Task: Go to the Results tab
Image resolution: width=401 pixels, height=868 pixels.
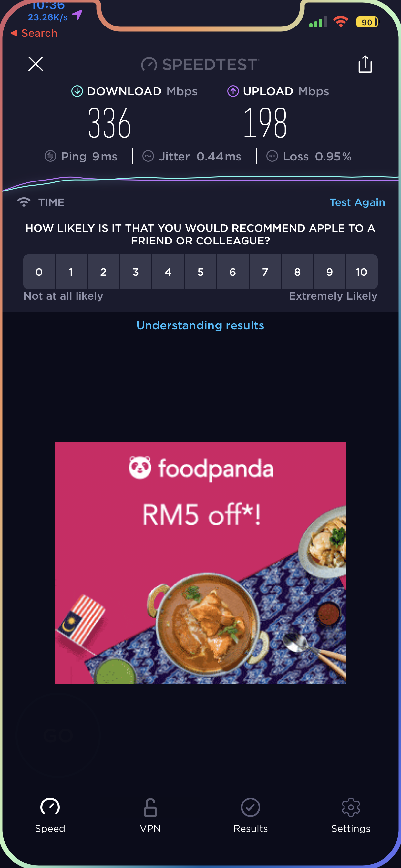Action: pyautogui.click(x=250, y=815)
